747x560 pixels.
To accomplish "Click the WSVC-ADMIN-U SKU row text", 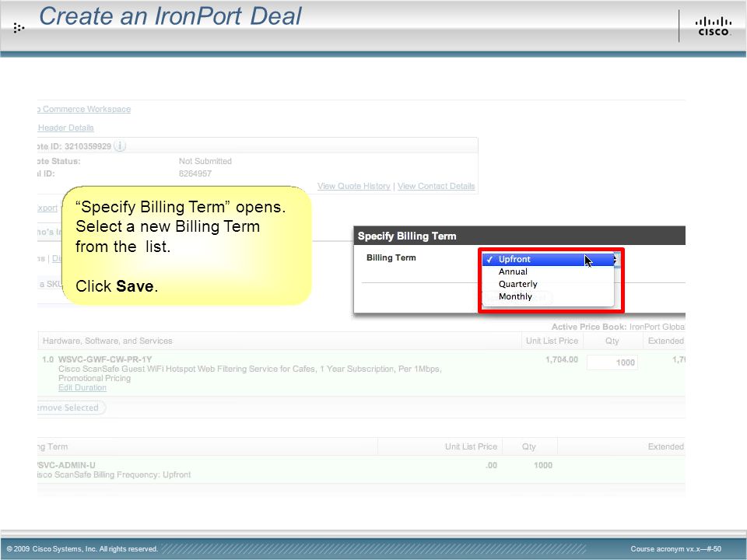I will 67,465.
